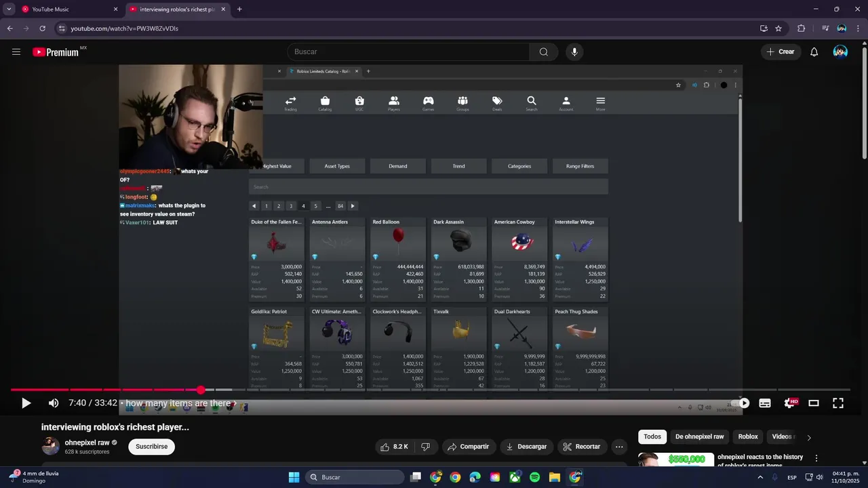This screenshot has height=488, width=868.
Task: Mute the video with speaker icon
Action: [x=54, y=403]
